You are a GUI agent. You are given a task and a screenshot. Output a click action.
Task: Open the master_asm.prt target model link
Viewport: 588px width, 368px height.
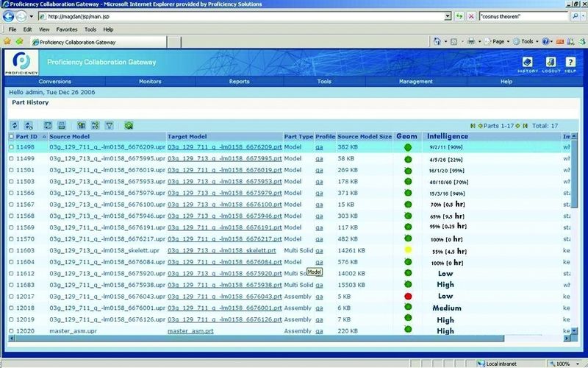190,331
